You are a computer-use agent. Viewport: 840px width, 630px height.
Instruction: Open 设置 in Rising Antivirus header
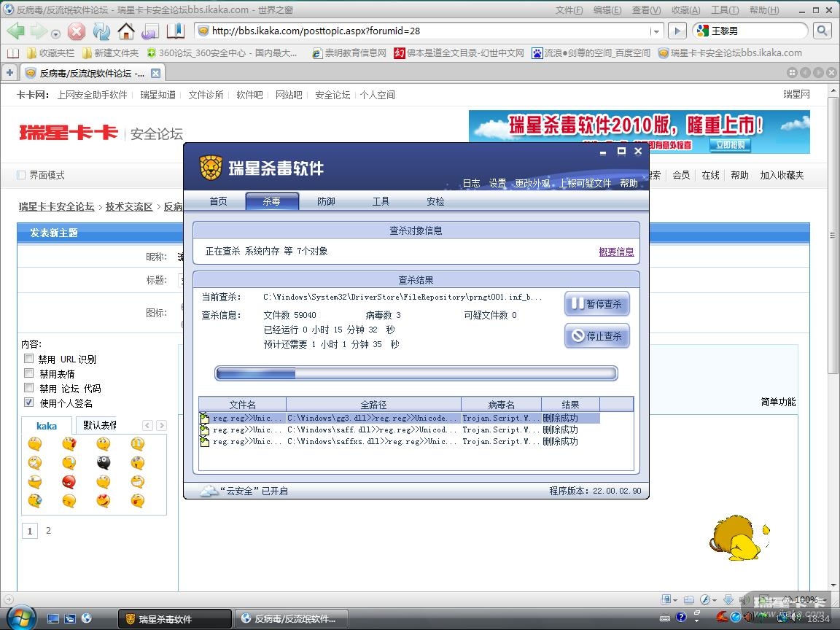click(x=498, y=183)
